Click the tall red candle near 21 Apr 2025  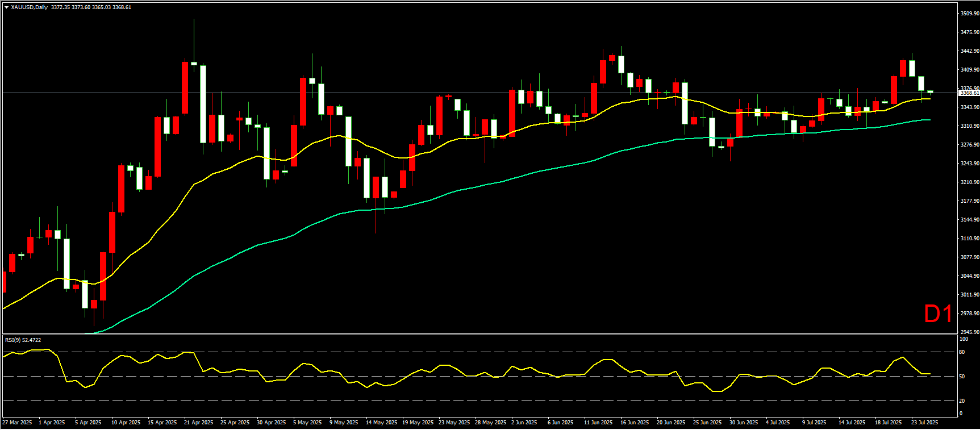coord(185,88)
